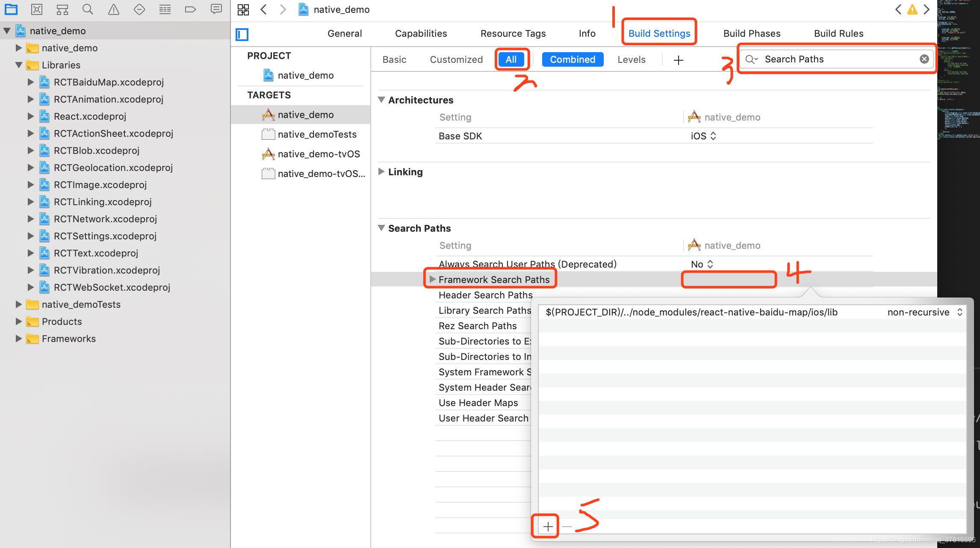Switch to the Resource Tags tab

point(513,33)
